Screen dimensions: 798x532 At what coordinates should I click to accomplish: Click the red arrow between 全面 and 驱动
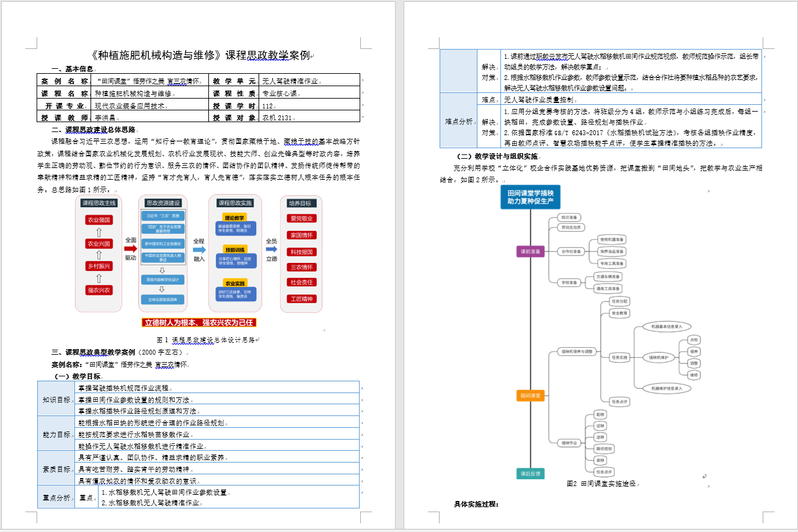tap(130, 249)
